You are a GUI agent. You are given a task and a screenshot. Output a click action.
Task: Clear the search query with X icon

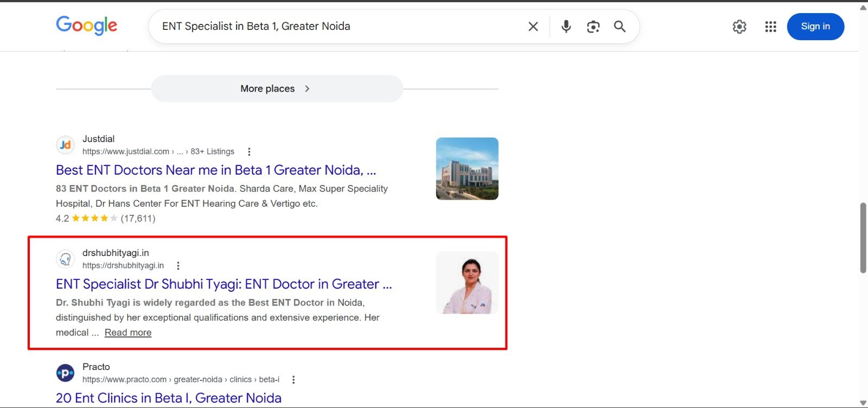click(533, 27)
